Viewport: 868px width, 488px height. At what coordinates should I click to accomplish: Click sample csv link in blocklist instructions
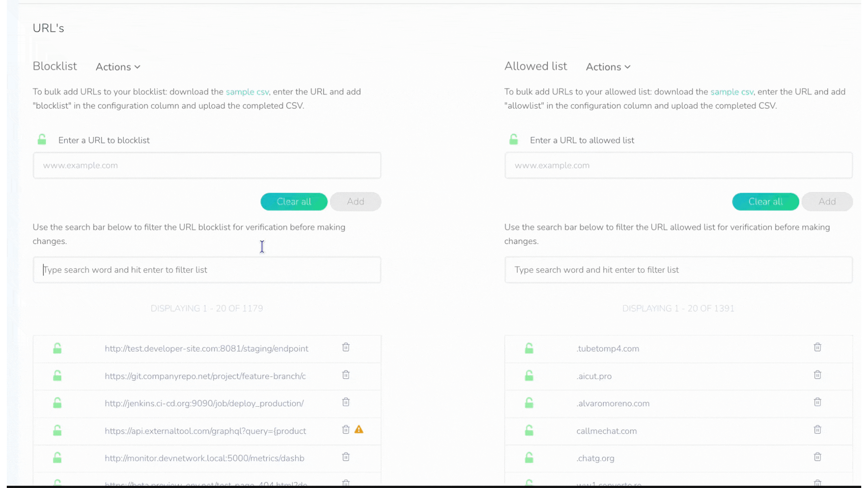click(x=247, y=92)
